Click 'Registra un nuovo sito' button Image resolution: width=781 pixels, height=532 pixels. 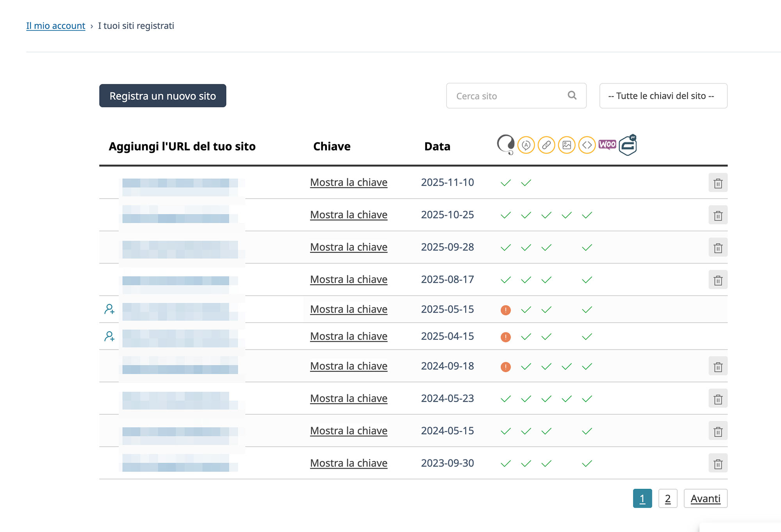[162, 96]
